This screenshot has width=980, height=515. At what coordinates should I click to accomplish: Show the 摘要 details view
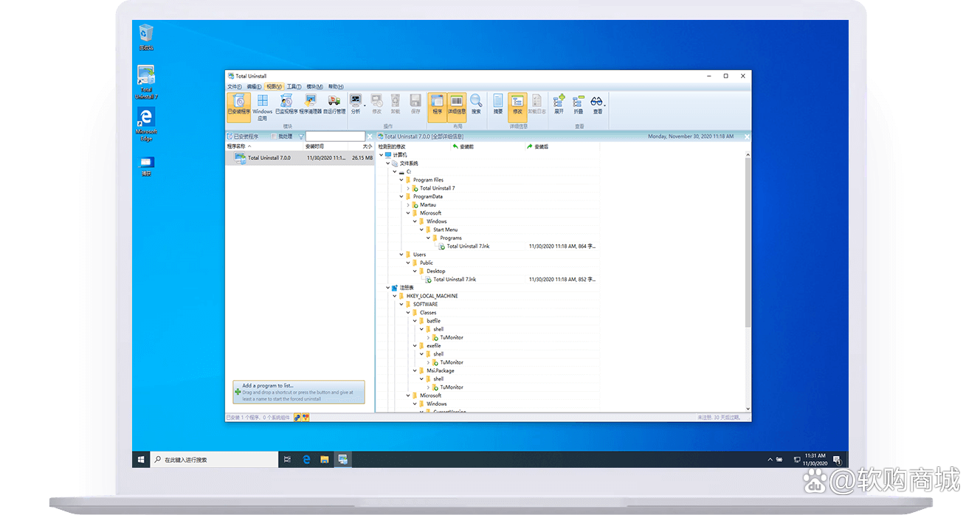(498, 104)
